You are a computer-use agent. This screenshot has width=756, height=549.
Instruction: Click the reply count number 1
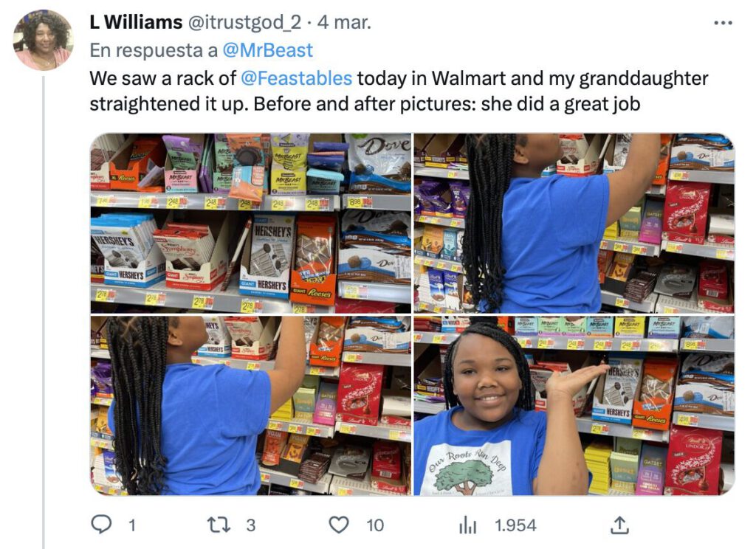131,525
